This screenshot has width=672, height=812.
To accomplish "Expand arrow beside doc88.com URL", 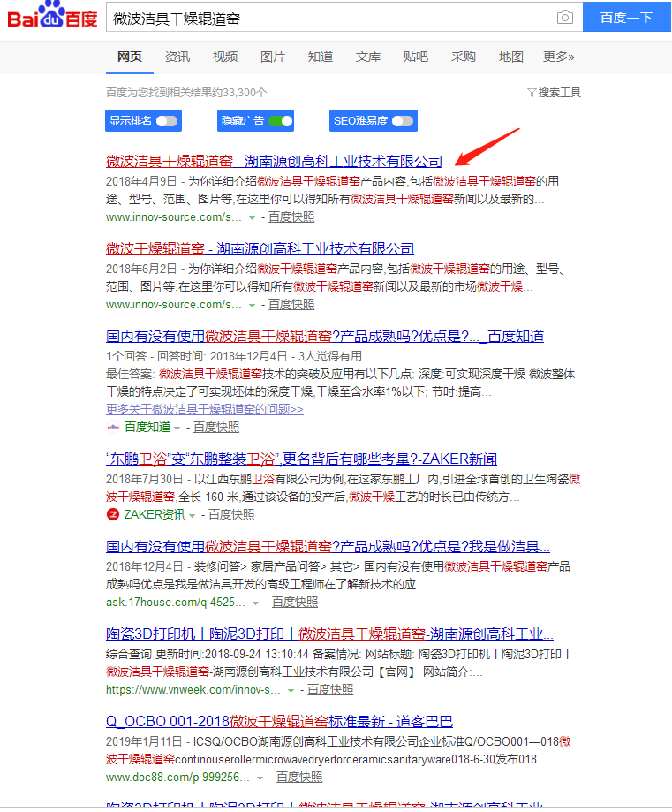I will (x=260, y=778).
